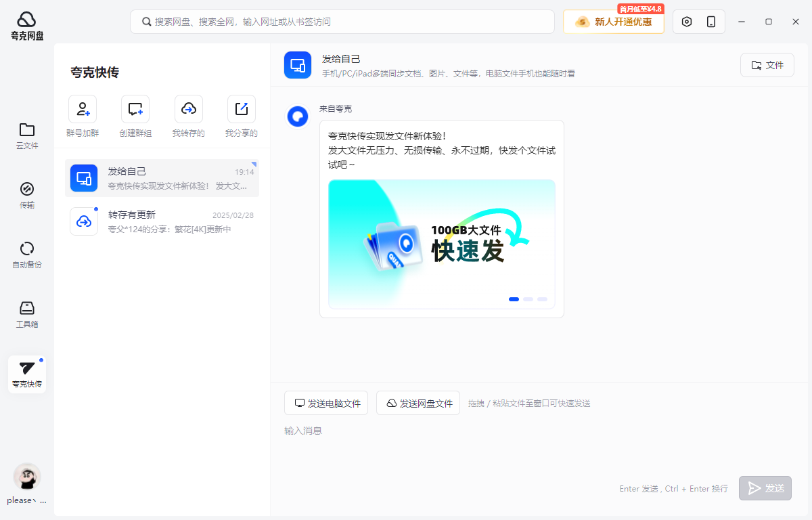Open the user avatar profile

pos(27,477)
